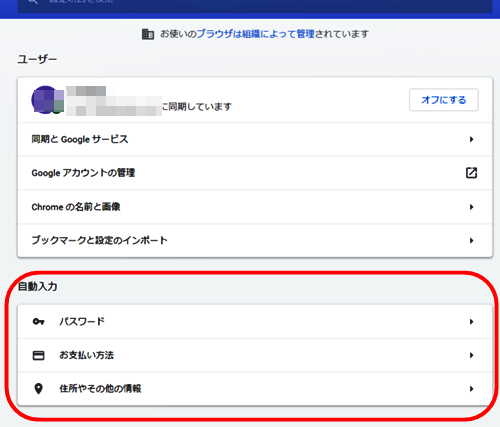500x427 pixels.
Task: Click the に同期しています sync status text
Action: [197, 107]
